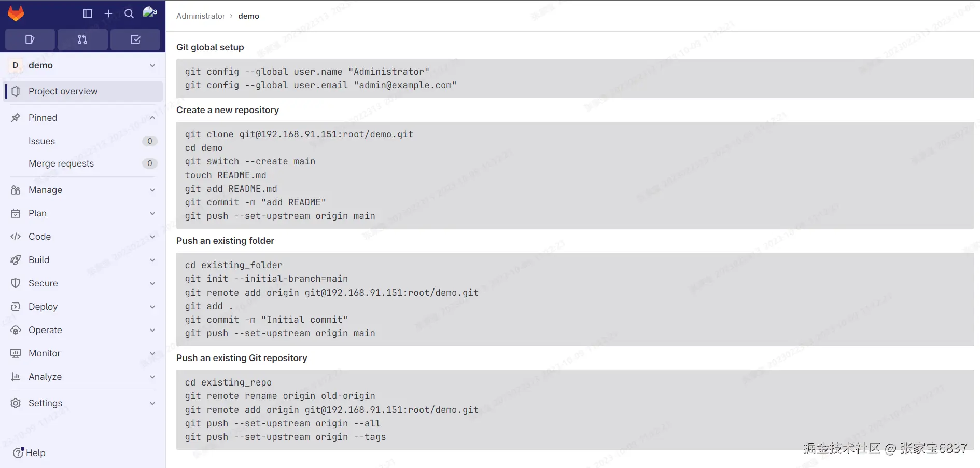
Task: Open merge requests shortcut icon
Action: (x=82, y=39)
